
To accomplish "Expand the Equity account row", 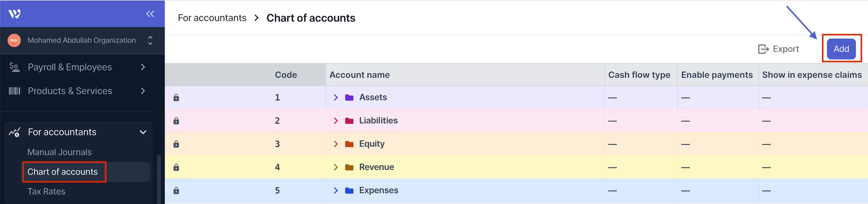I will [x=335, y=144].
